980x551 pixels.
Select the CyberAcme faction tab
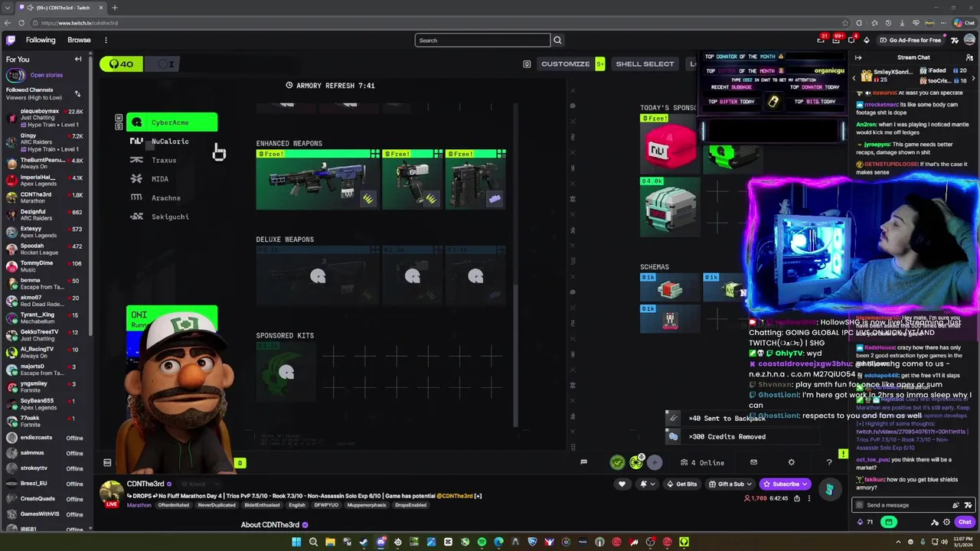(171, 122)
